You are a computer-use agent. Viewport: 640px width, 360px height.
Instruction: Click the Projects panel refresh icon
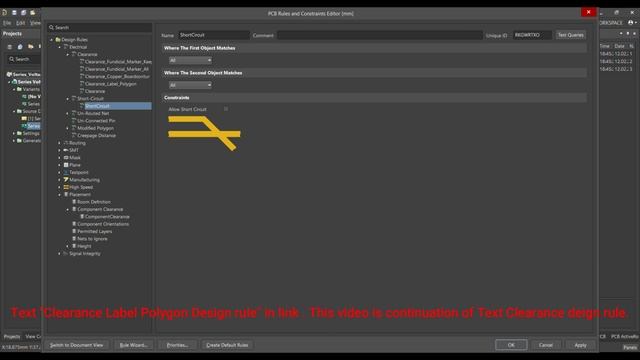click(x=20, y=47)
